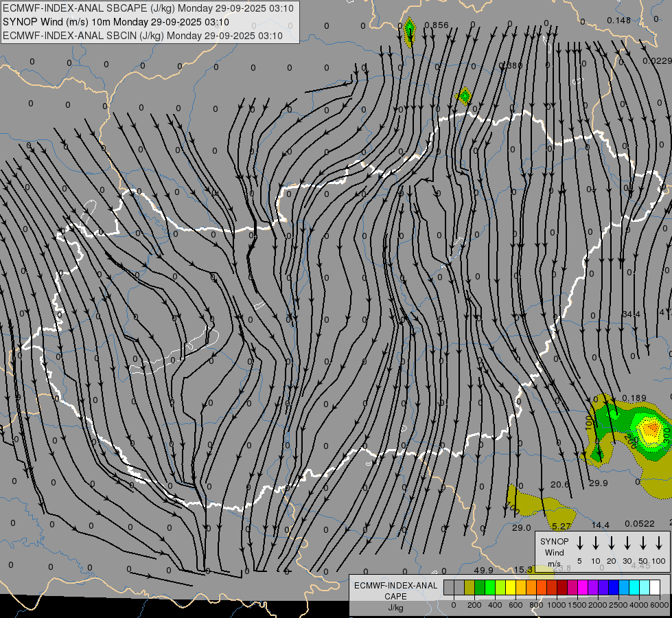Click the 49.9 value near the legend
This screenshot has height=618, width=672.
click(483, 571)
